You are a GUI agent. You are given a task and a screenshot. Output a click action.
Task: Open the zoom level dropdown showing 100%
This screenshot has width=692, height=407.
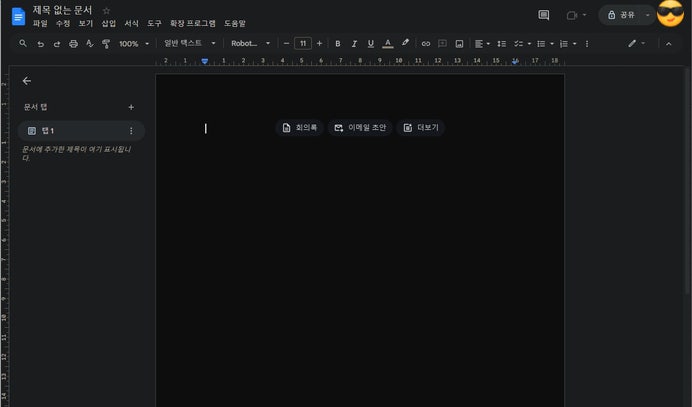pyautogui.click(x=134, y=44)
